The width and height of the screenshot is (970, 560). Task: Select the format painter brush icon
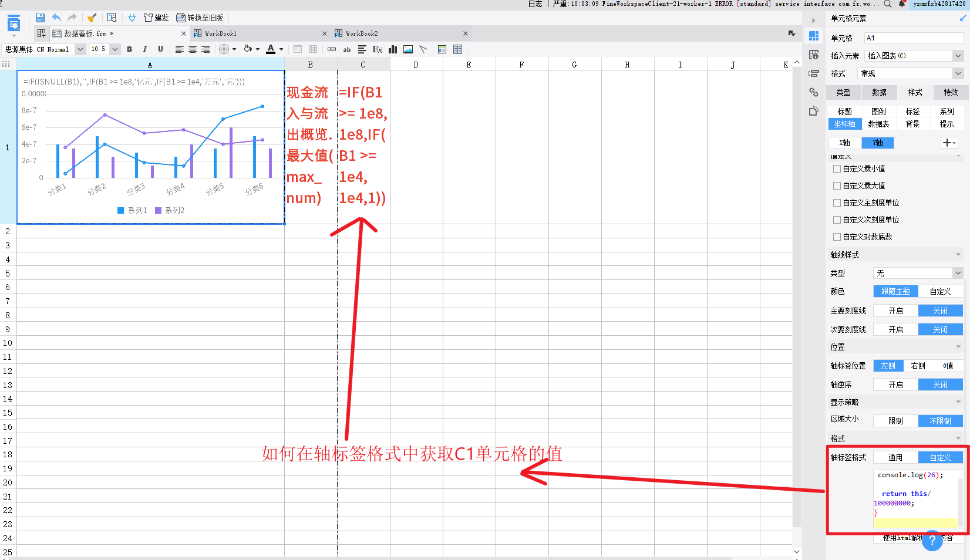click(x=92, y=18)
